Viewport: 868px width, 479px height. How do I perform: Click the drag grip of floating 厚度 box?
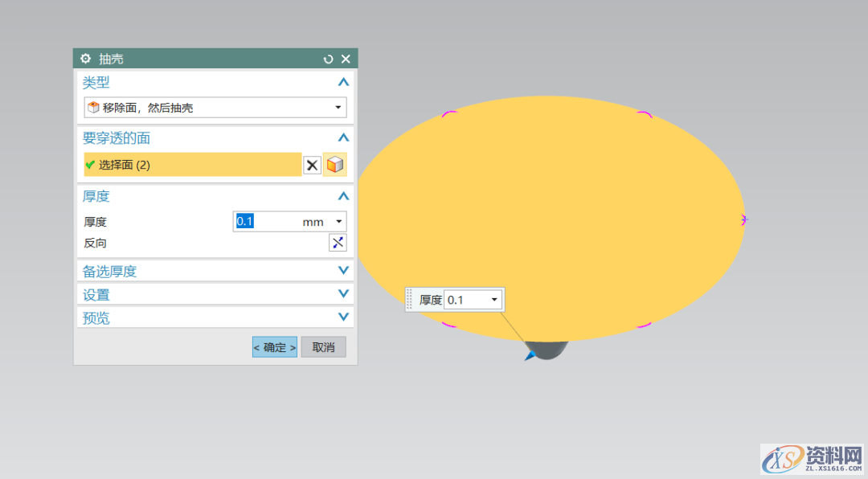pyautogui.click(x=410, y=300)
